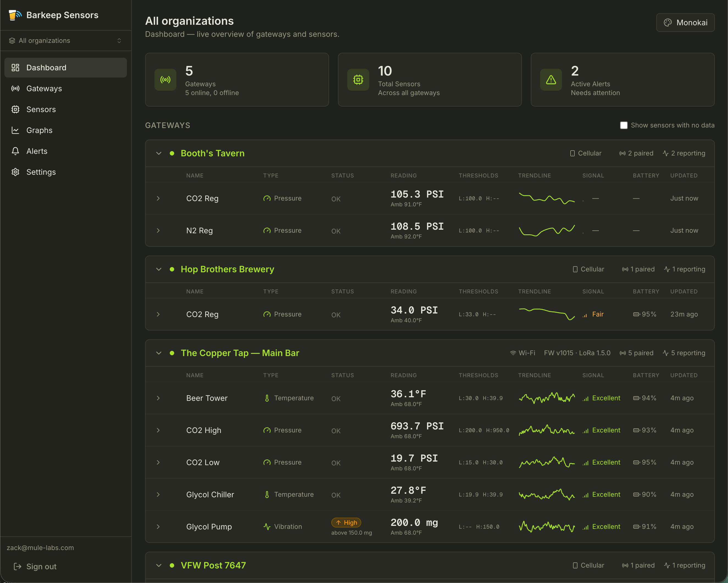Click the pressure gauge icon for CO2 High
The height and width of the screenshot is (583, 728).
267,430
